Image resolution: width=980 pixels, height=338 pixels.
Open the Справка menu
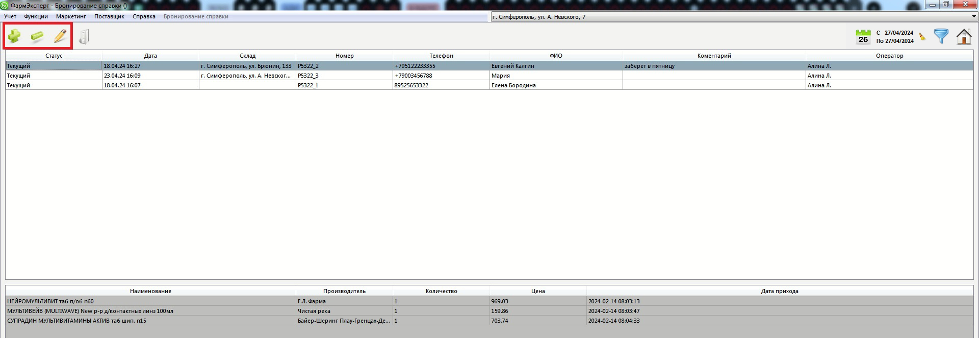[x=144, y=16]
